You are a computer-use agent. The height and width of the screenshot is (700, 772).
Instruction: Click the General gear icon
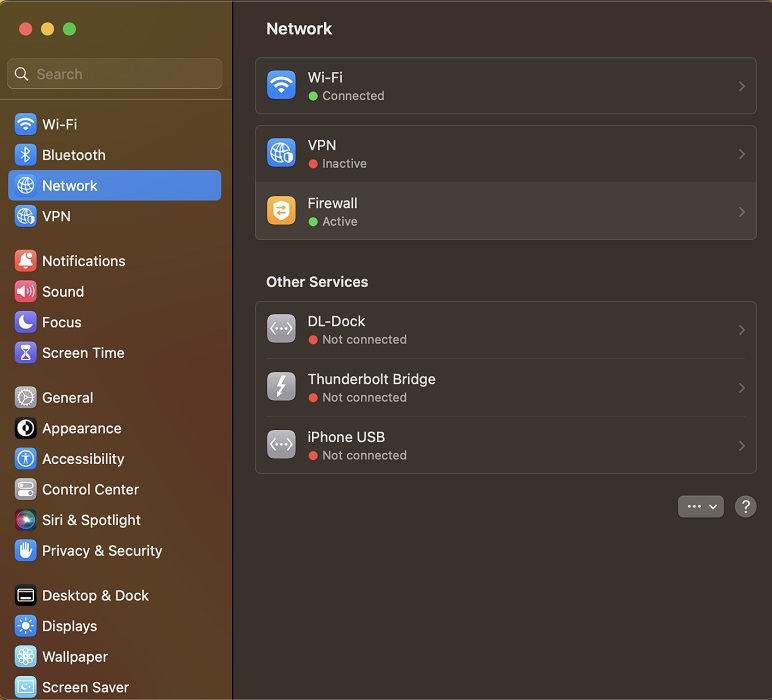tap(26, 398)
